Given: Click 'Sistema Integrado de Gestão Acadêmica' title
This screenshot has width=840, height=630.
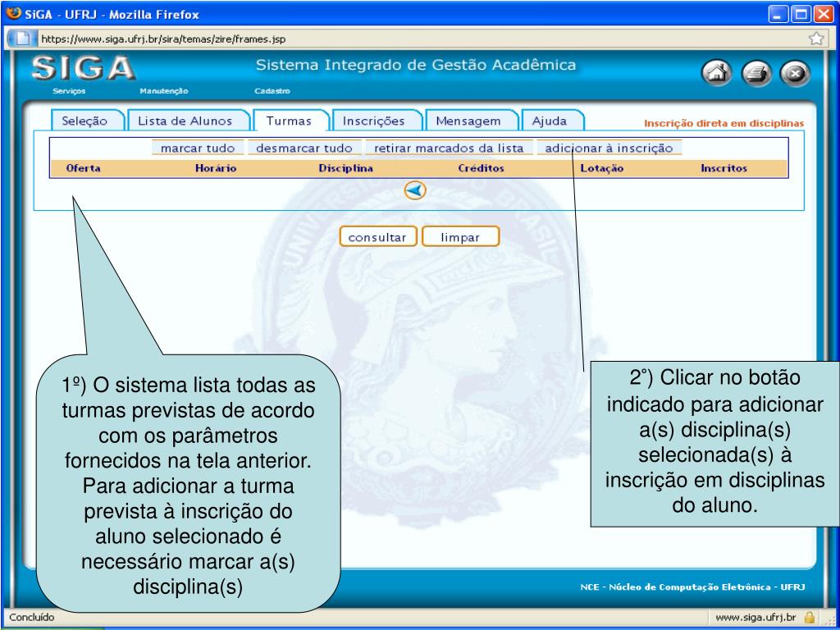Looking at the screenshot, I should pos(416,66).
